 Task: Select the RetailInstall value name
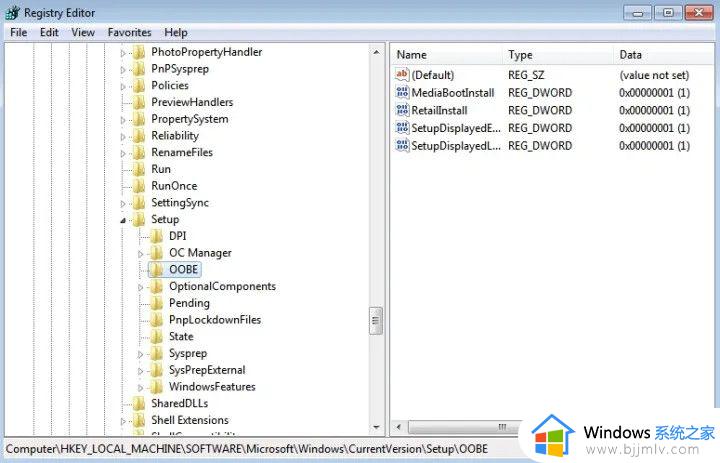pyautogui.click(x=439, y=111)
